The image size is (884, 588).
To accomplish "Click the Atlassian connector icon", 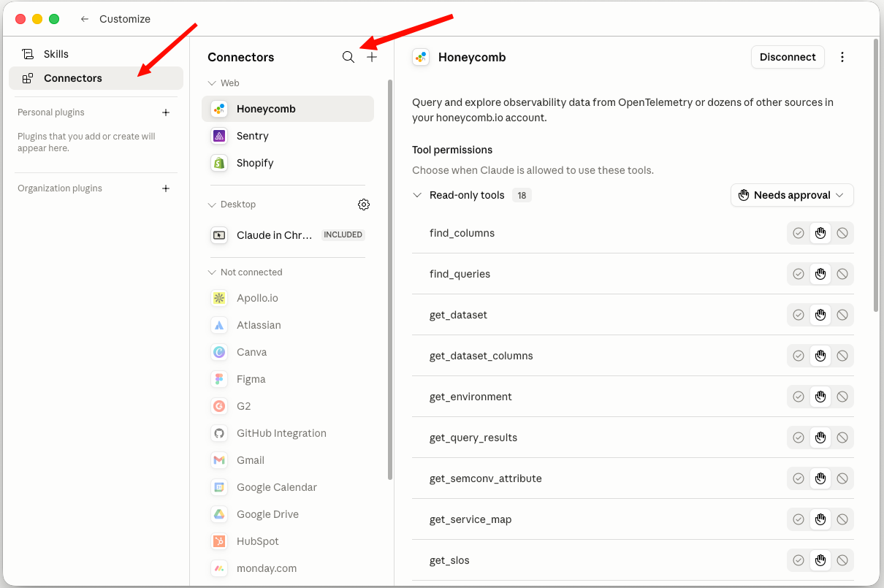I will (219, 325).
